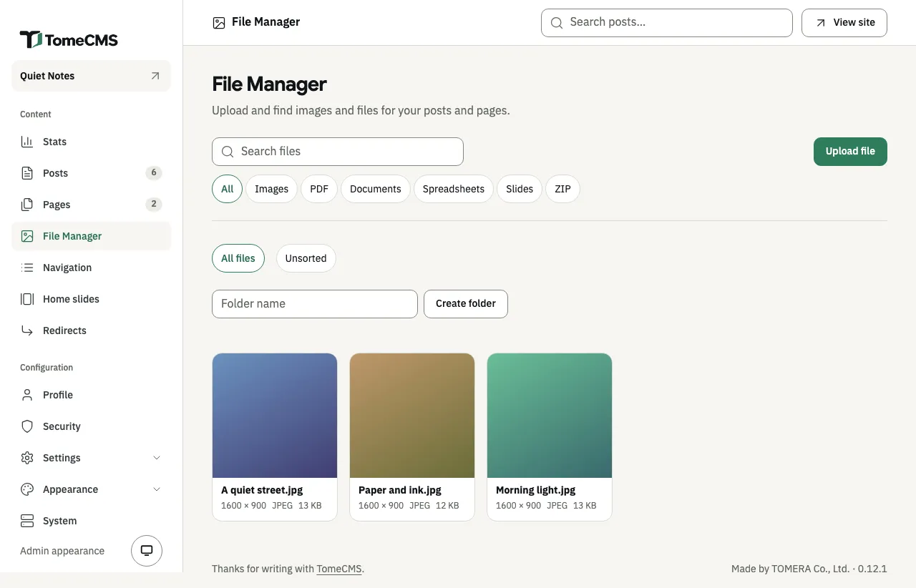The width and height of the screenshot is (916, 588).
Task: Click the Home slides carousel icon
Action: click(x=27, y=299)
